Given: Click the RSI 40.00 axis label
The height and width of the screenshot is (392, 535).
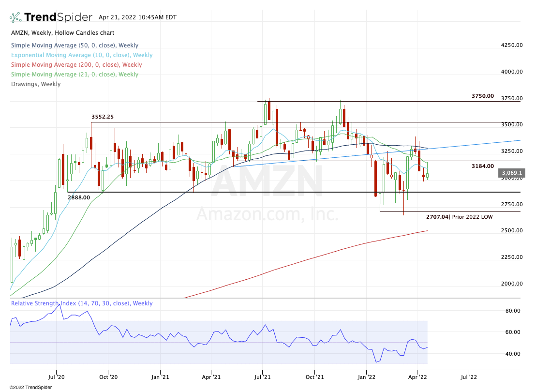Looking at the screenshot, I should click(x=513, y=354).
